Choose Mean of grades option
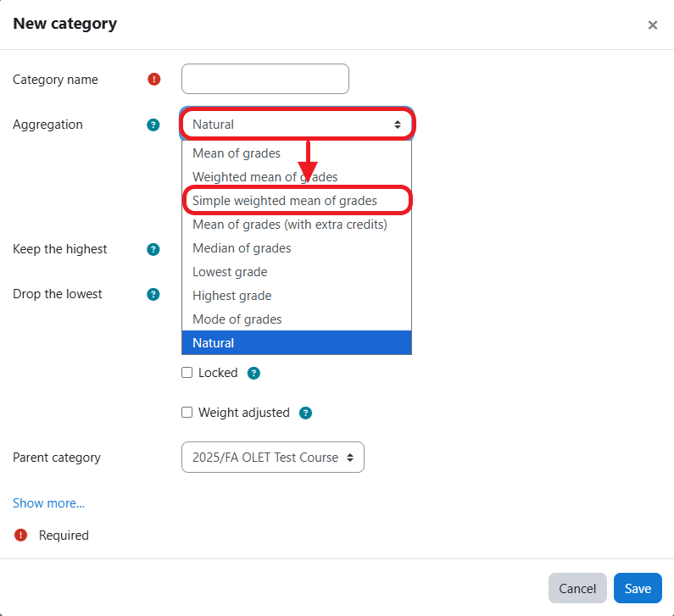The width and height of the screenshot is (674, 616). coord(237,153)
